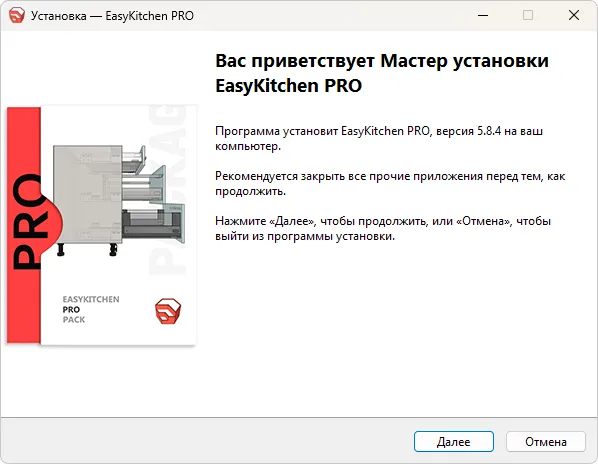Click the EasyKitchen installer icon in title bar
This screenshot has height=464, width=598.
coord(17,16)
